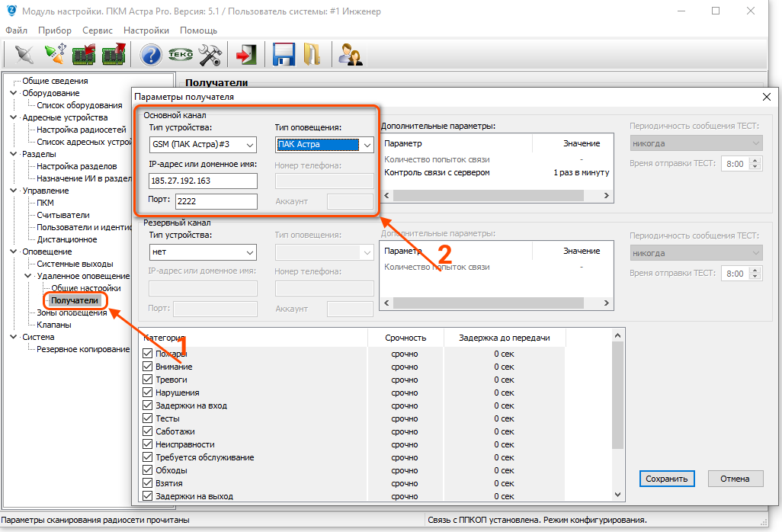Open the main channel Тип оповещения dropdown
782x532 pixels.
click(x=324, y=144)
